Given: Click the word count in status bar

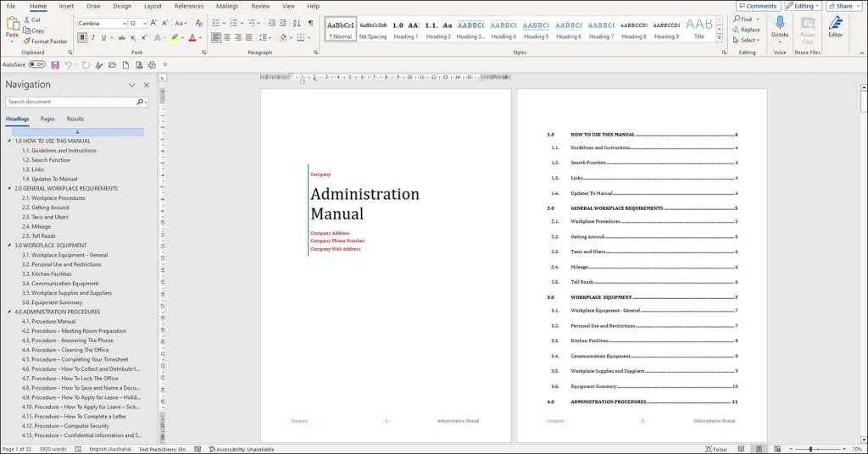Looking at the screenshot, I should [x=53, y=450].
